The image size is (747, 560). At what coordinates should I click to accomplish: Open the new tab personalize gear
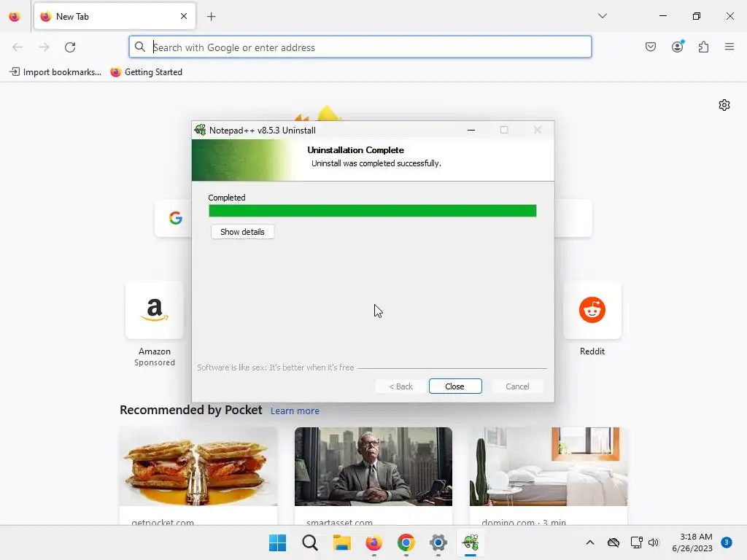pos(724,105)
